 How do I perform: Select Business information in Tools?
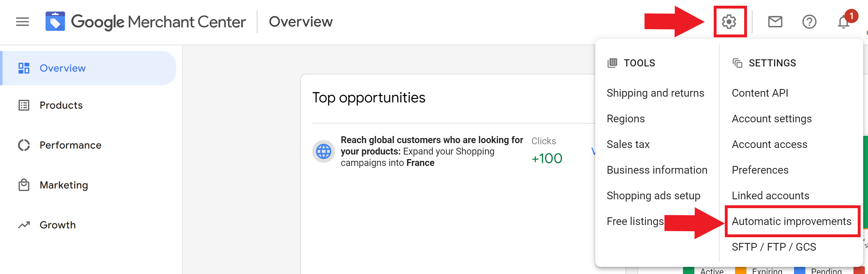tap(657, 170)
